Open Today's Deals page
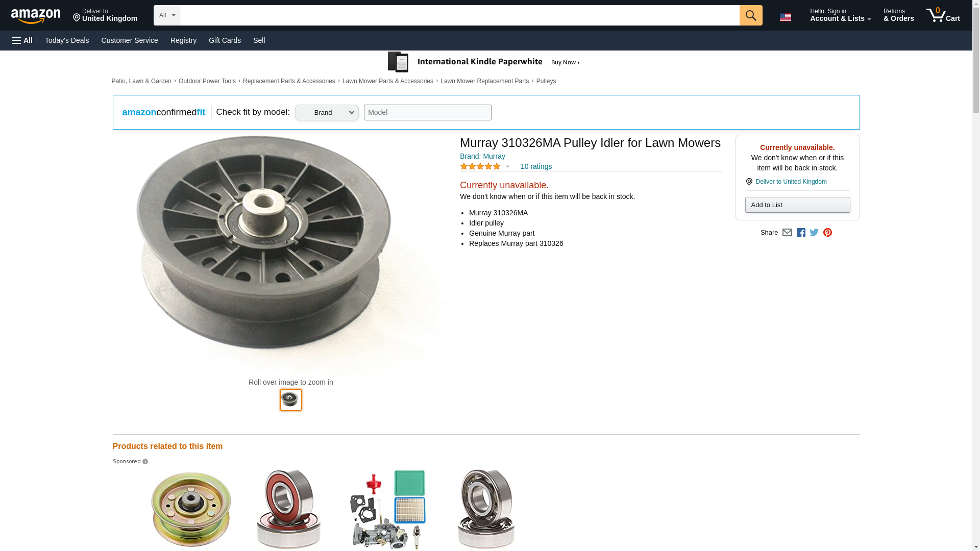The width and height of the screenshot is (980, 551). tap(67, 40)
